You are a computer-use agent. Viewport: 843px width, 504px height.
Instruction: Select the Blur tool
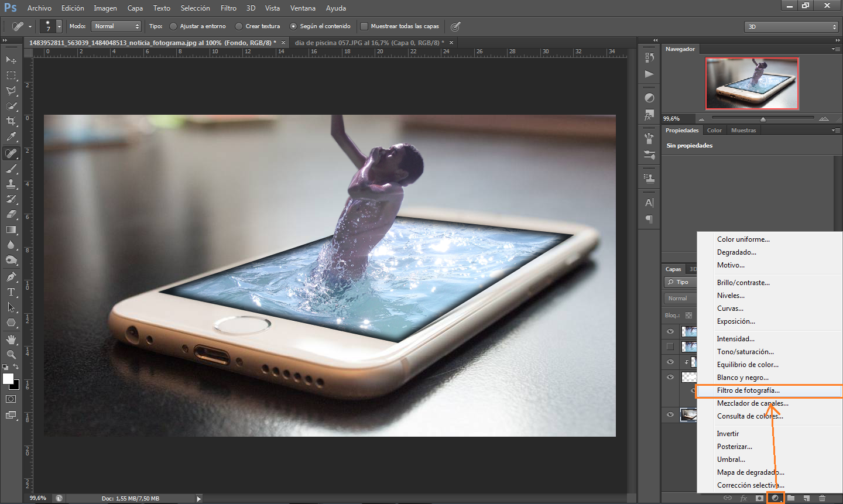pyautogui.click(x=11, y=245)
